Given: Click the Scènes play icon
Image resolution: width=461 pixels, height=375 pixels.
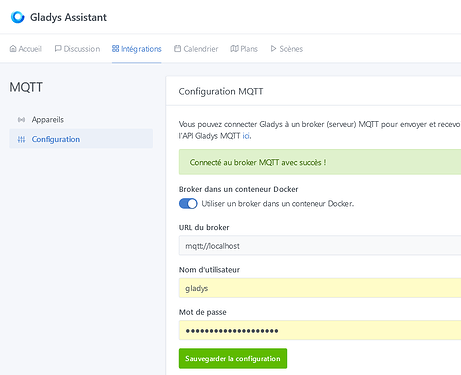Looking at the screenshot, I should click(x=273, y=49).
